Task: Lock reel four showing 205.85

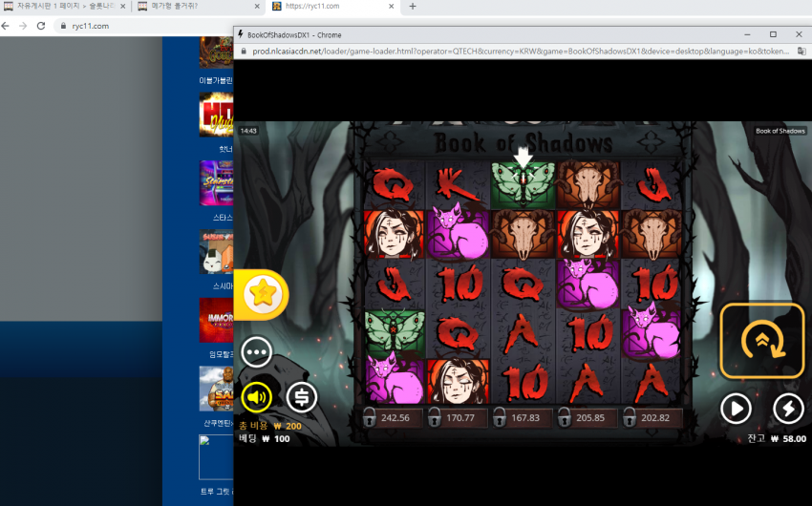Action: [588, 417]
